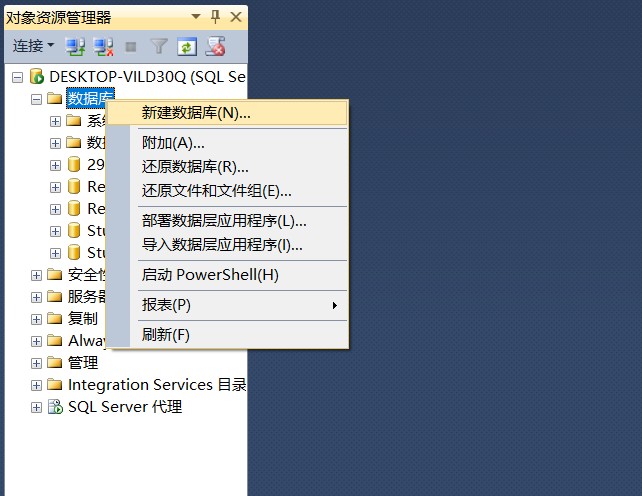Choose 还原文件和文件组(E)... menu entry

coord(227,190)
